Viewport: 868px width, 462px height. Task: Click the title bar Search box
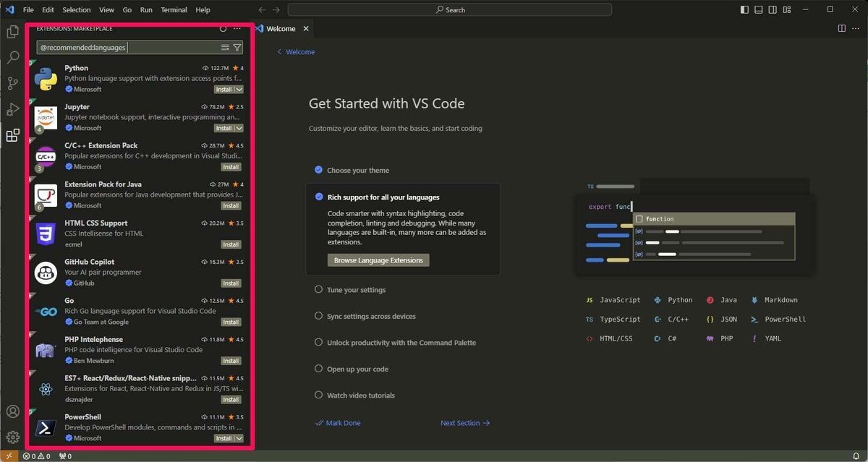(x=449, y=9)
